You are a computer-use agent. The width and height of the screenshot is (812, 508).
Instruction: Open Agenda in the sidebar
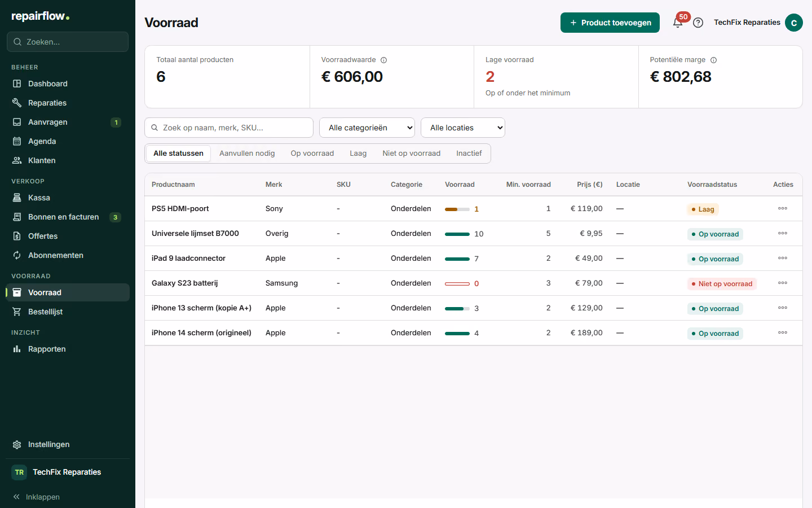68,141
